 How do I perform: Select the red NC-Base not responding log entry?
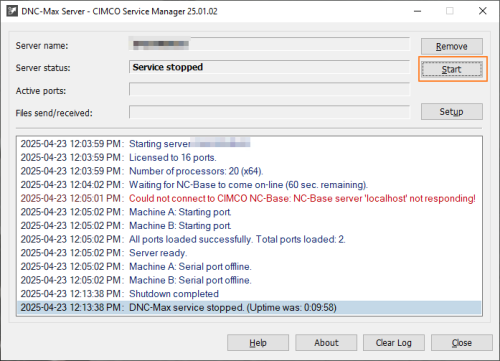(249, 198)
